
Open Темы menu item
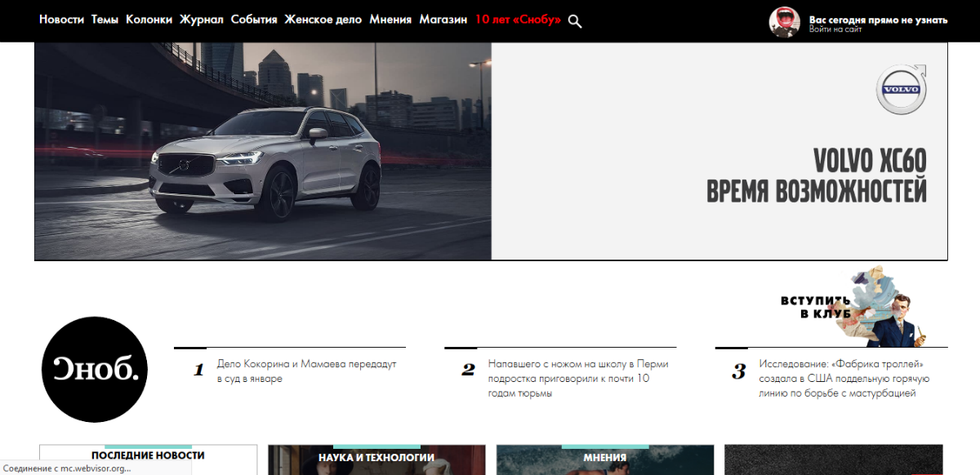point(105,20)
